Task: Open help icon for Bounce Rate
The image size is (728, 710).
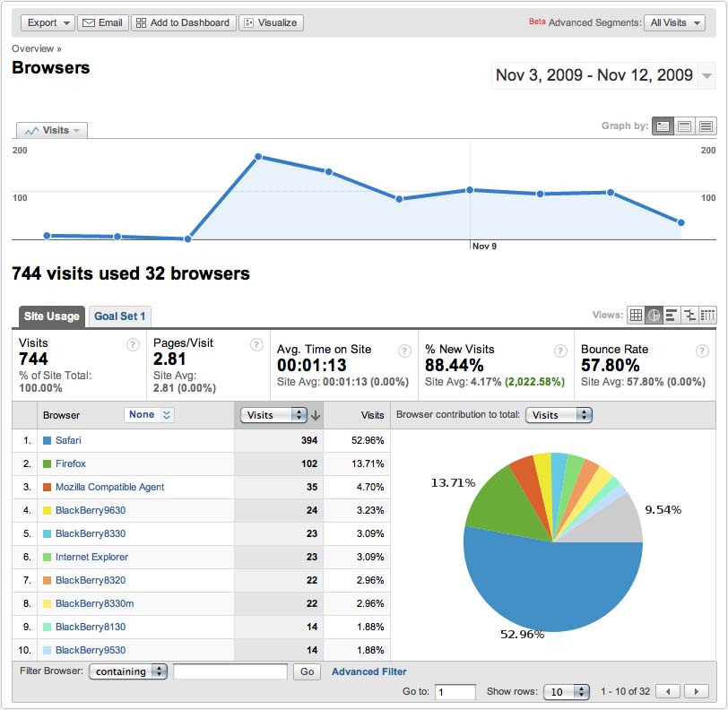Action: tap(702, 351)
